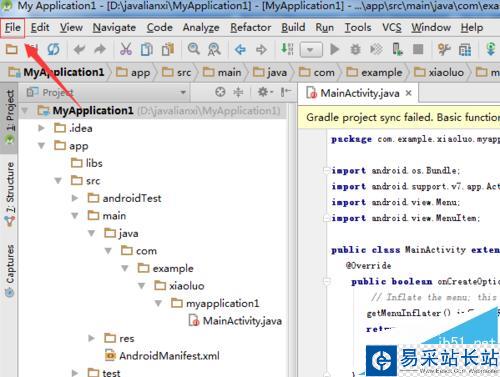Click the Back navigation arrow
The width and height of the screenshot is (500, 377).
[240, 50]
